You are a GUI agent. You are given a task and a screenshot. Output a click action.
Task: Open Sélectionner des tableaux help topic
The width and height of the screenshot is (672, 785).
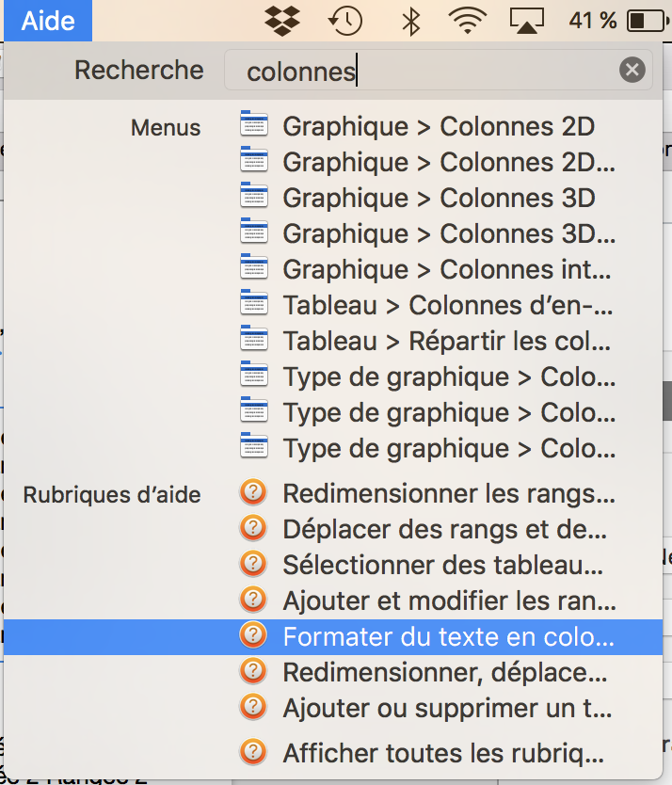[x=442, y=564]
